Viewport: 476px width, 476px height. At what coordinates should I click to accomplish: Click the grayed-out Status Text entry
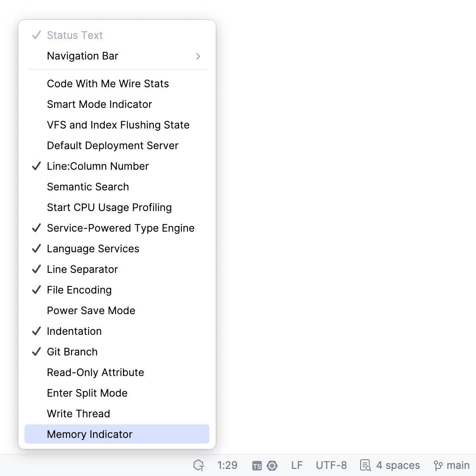tap(75, 35)
